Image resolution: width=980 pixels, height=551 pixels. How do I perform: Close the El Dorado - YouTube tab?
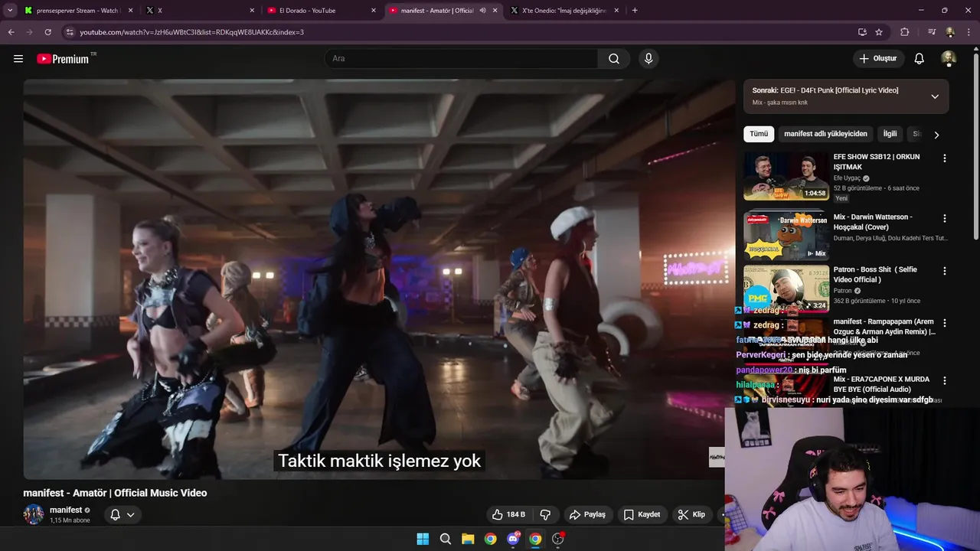(x=374, y=11)
